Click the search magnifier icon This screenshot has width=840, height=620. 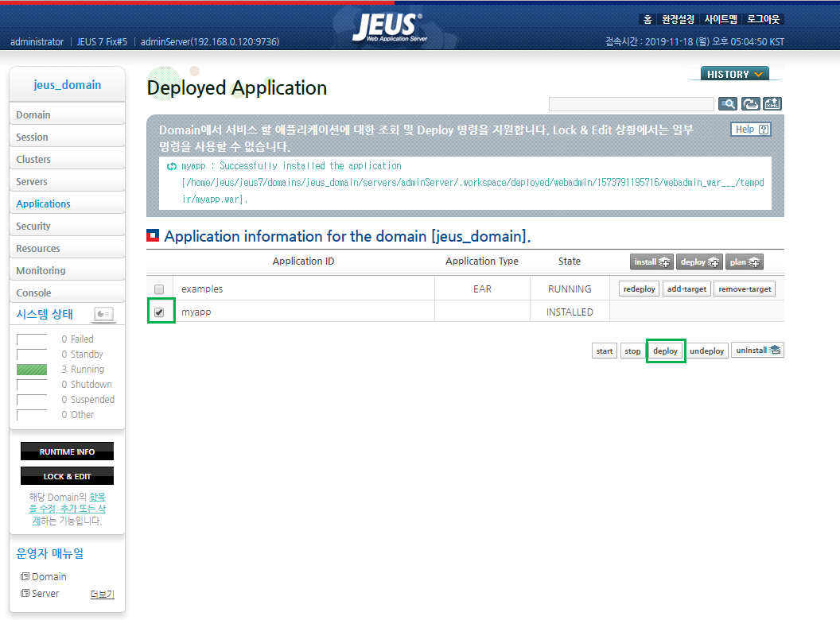tap(728, 104)
